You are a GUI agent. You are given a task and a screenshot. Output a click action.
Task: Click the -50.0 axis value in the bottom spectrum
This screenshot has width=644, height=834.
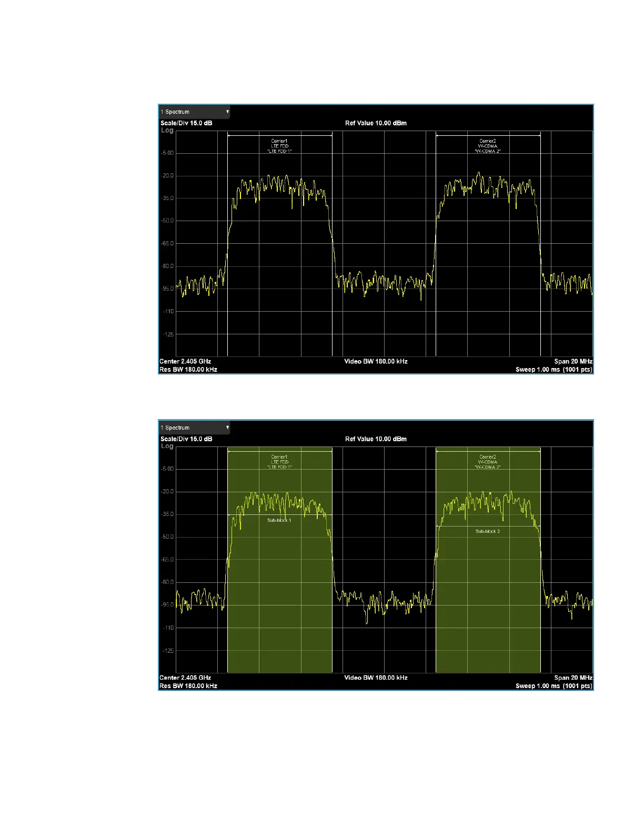167,537
